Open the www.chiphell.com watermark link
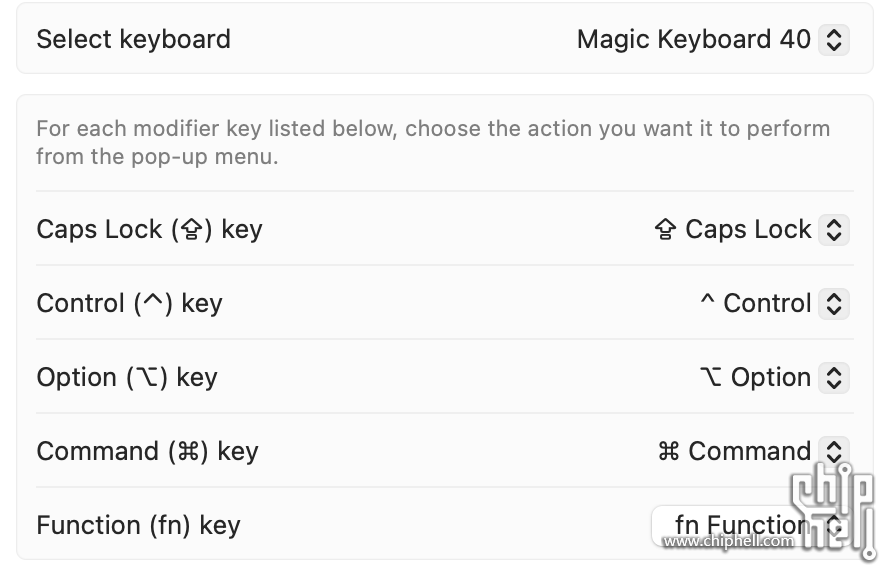890x576 pixels. [729, 541]
